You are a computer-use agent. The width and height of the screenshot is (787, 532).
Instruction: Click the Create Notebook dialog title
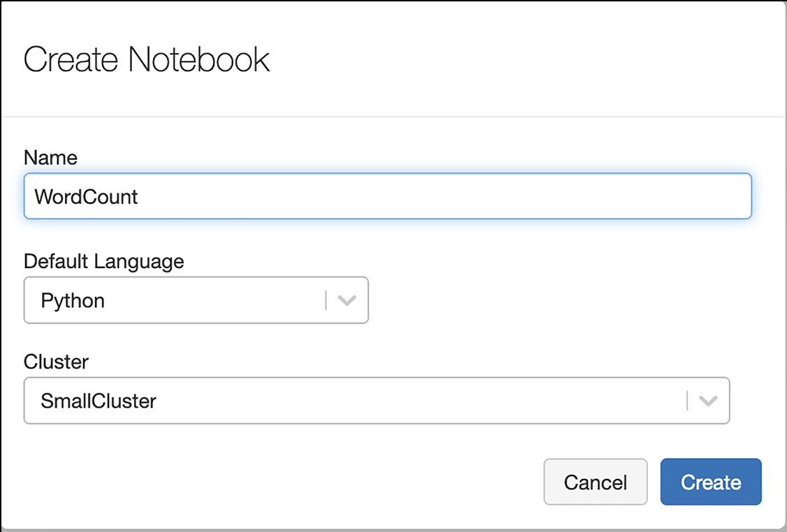click(x=147, y=59)
